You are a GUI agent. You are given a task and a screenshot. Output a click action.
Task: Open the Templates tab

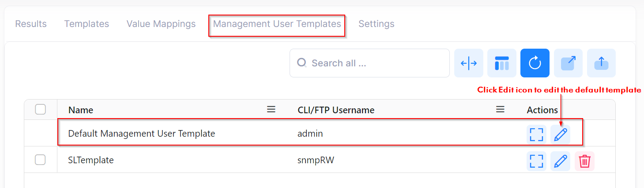click(87, 24)
